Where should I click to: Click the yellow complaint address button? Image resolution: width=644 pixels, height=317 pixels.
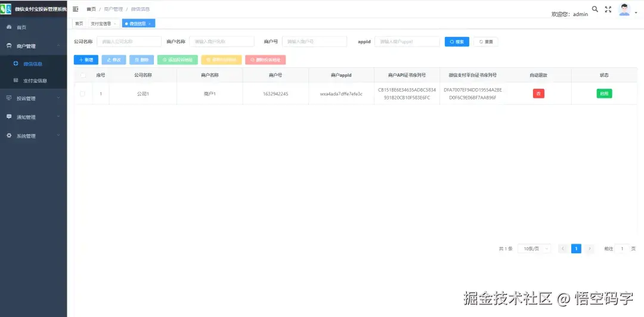point(221,60)
